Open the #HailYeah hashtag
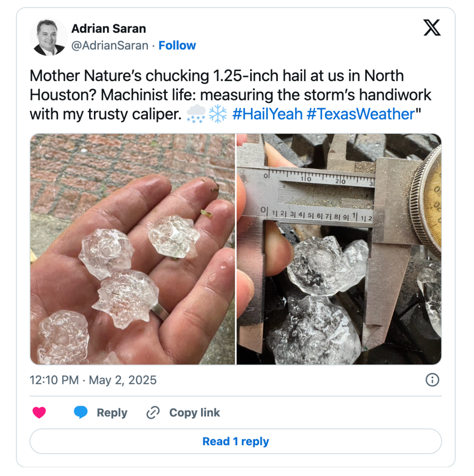This screenshot has width=474, height=476. pyautogui.click(x=268, y=115)
